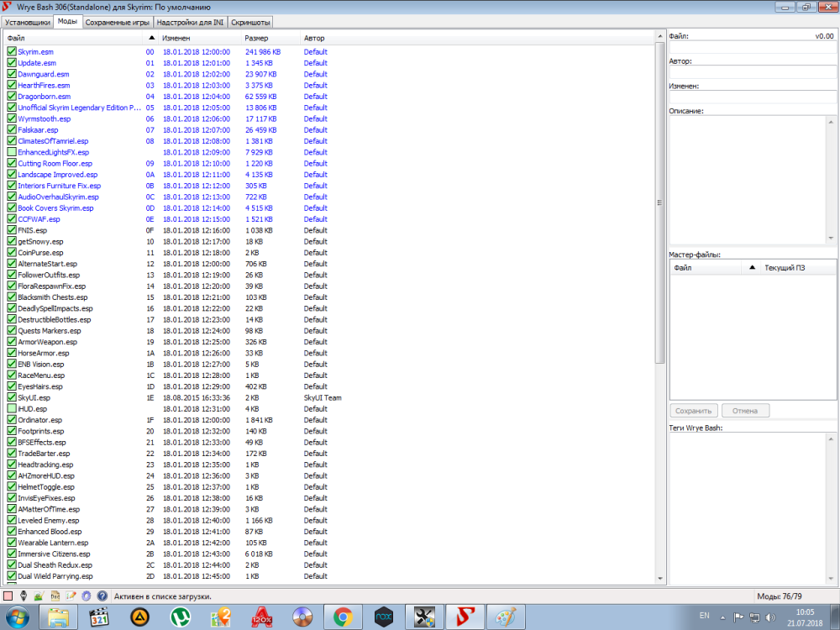Focus the Файл name input field
840x630 pixels.
pyautogui.click(x=752, y=47)
